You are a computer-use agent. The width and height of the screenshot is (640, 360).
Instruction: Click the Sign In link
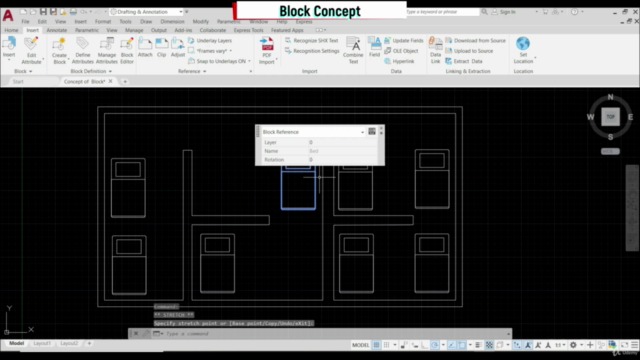pos(507,12)
